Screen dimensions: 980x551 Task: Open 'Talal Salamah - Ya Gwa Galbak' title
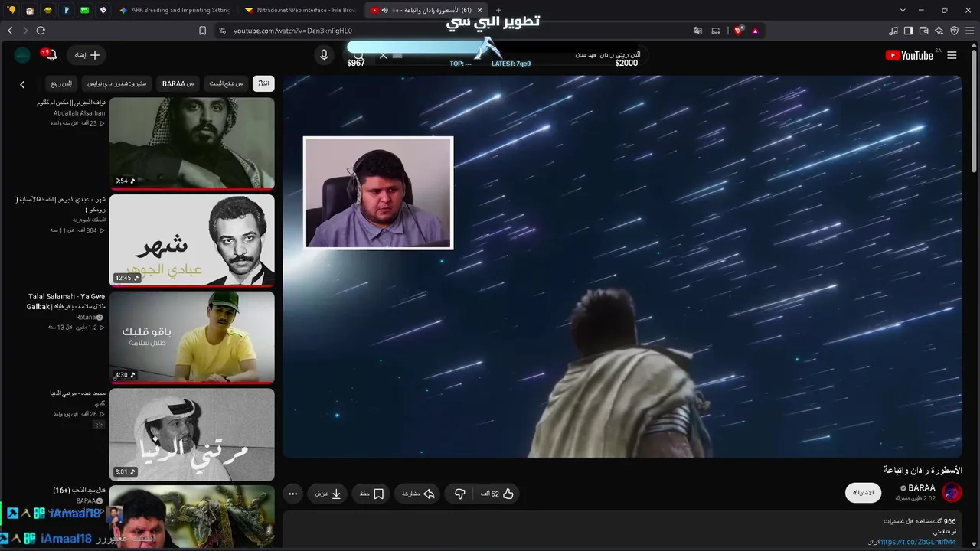[x=67, y=301]
